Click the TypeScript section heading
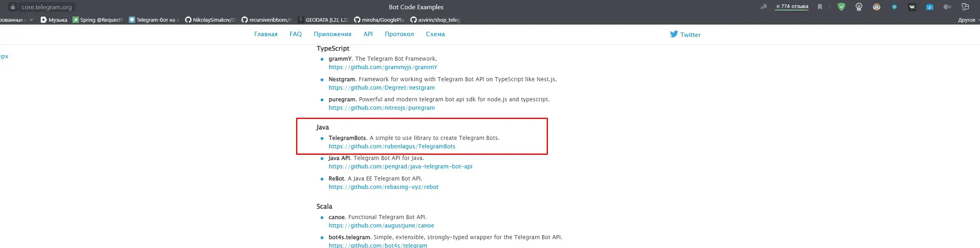 [x=333, y=49]
